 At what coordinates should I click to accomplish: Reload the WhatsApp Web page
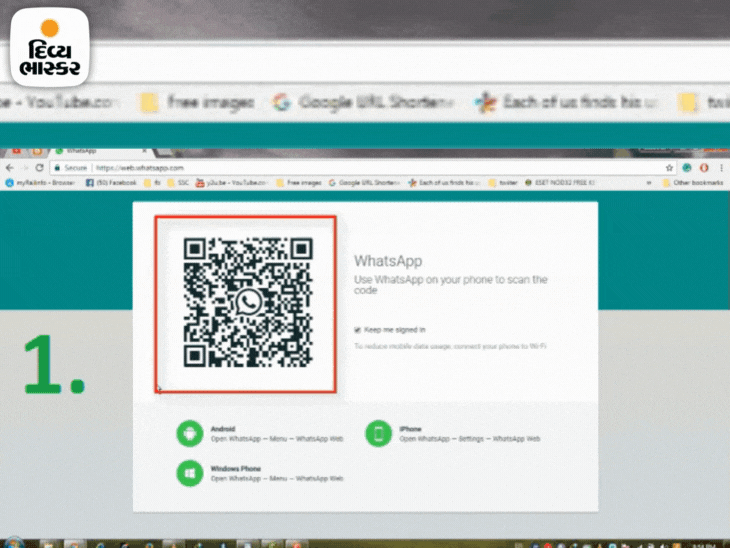pos(40,168)
